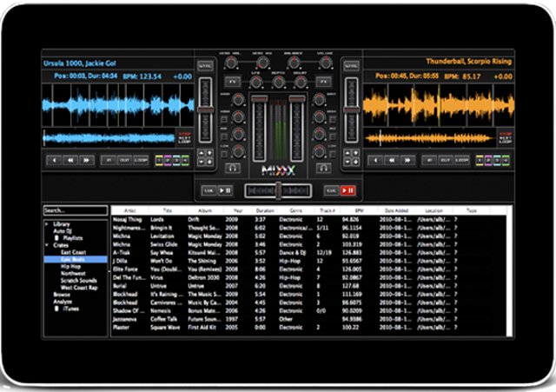The image size is (556, 392).
Task: Collapse the Crates tree node
Action: (x=47, y=247)
